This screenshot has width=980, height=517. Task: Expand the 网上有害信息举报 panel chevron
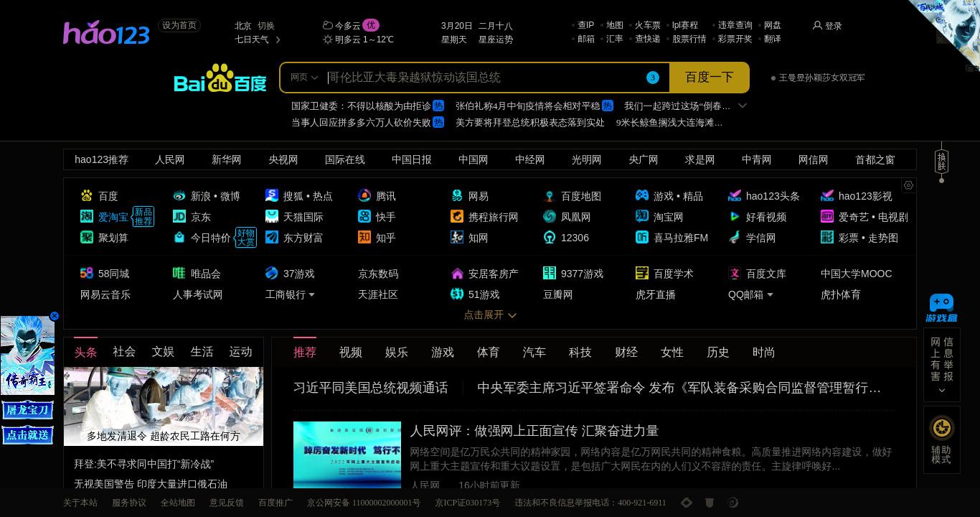(942, 391)
